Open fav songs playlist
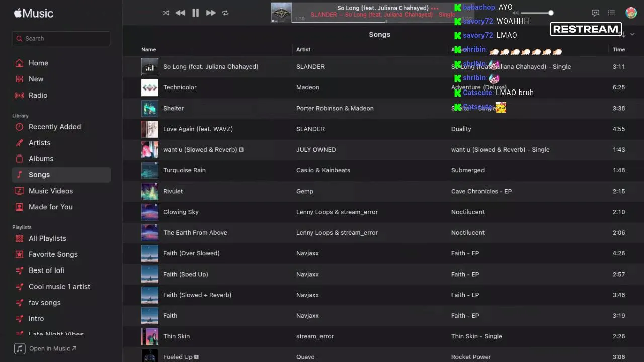Image resolution: width=644 pixels, height=362 pixels. pos(61,303)
